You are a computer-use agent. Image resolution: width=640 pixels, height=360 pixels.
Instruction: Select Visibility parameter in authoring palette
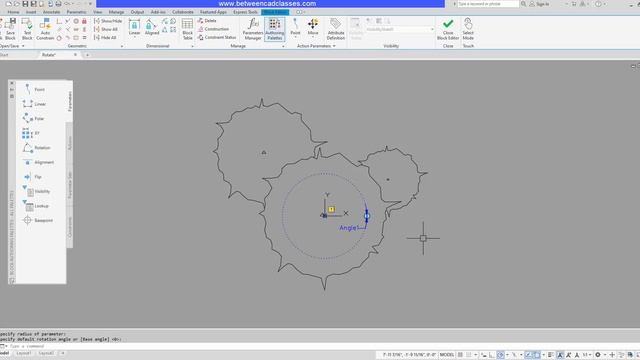(x=36, y=191)
